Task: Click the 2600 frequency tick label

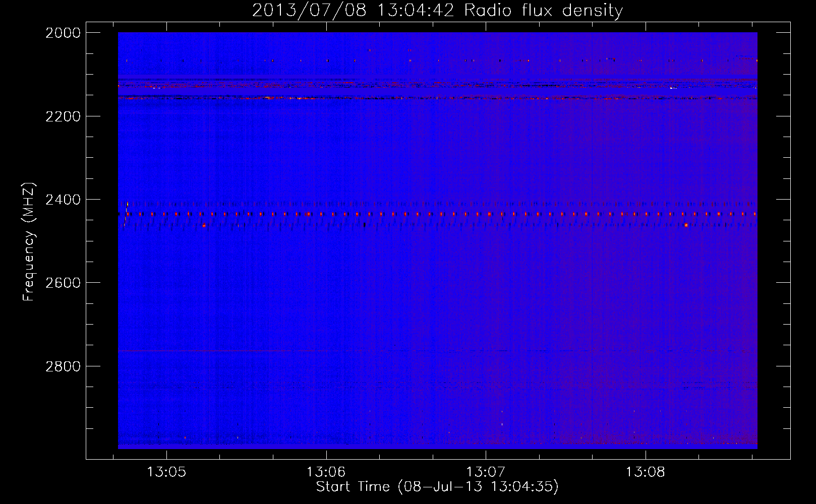Action: (63, 283)
